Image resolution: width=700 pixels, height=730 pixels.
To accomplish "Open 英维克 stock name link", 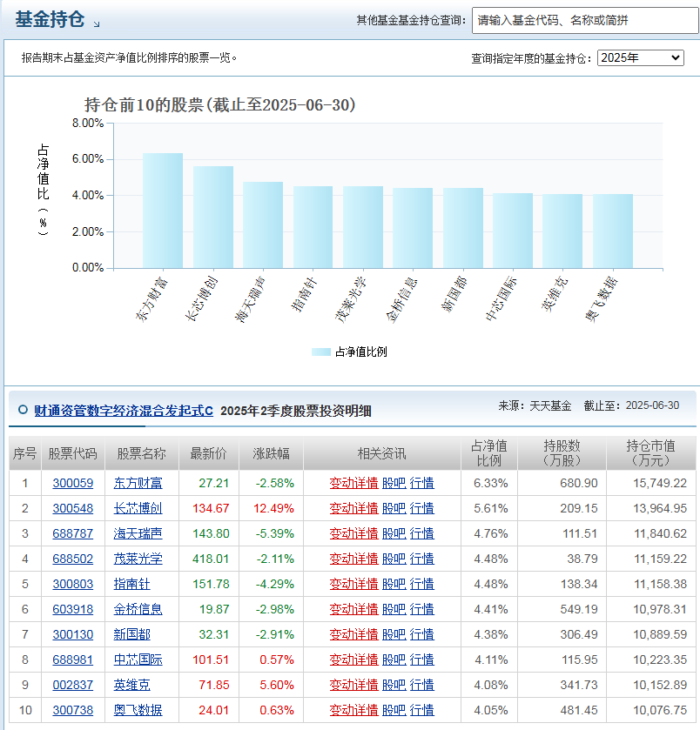I will click(x=131, y=685).
